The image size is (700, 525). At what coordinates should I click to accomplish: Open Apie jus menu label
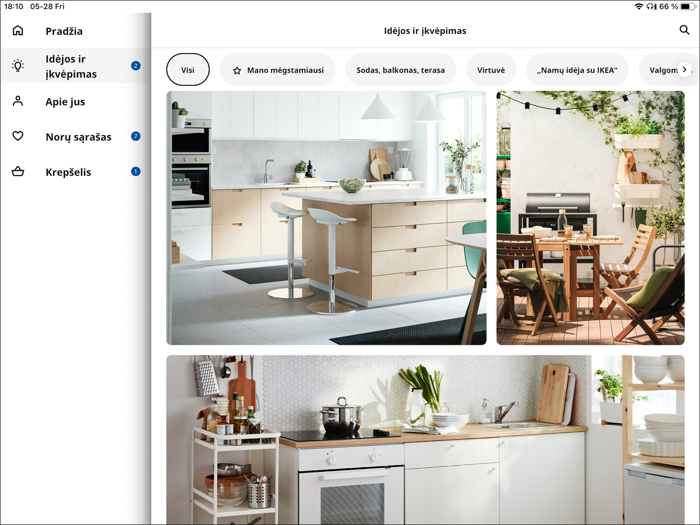[x=65, y=102]
